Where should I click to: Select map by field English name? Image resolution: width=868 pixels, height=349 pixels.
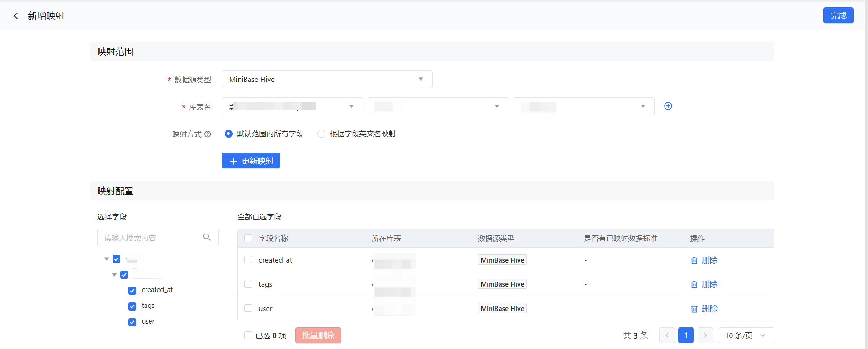[x=321, y=134]
